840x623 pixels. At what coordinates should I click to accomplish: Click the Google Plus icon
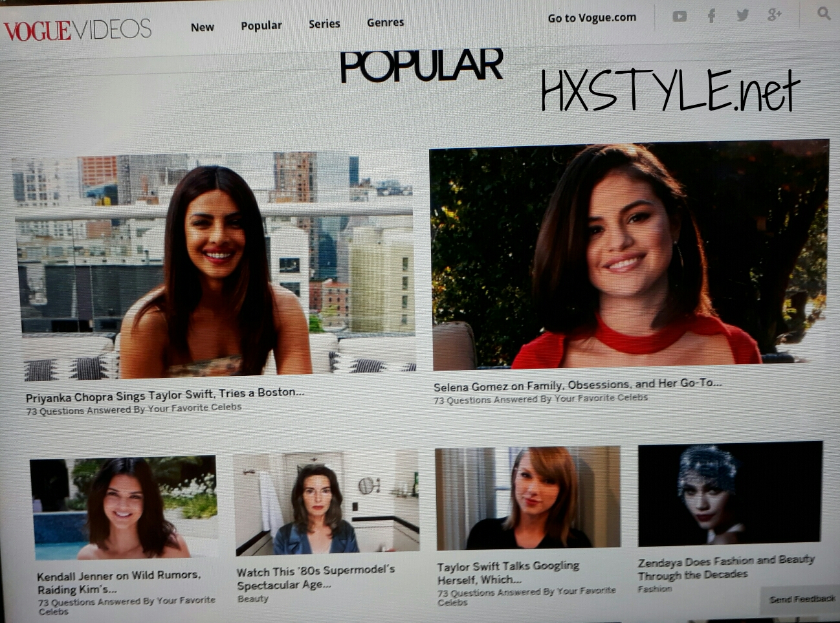774,15
